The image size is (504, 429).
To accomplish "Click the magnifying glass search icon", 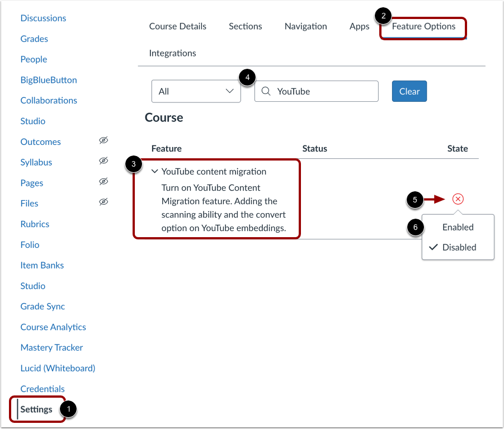I will (266, 91).
